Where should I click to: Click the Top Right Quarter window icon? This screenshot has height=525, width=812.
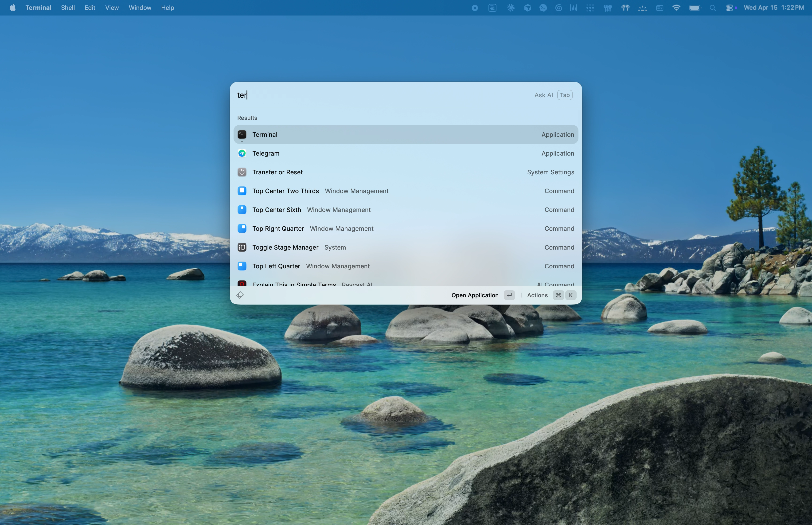coord(242,228)
